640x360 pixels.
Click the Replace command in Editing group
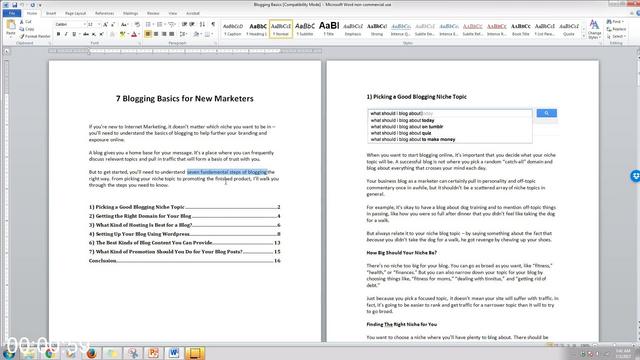[x=616, y=29]
